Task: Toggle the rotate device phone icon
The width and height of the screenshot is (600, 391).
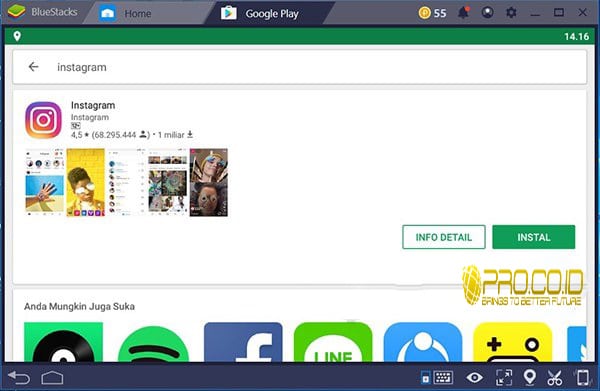Action: (x=583, y=377)
